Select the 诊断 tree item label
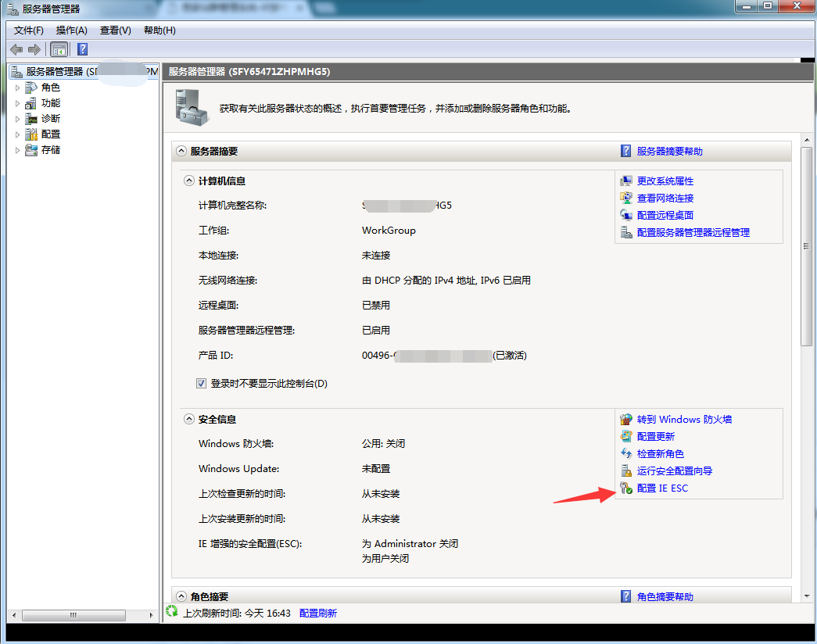817x644 pixels. point(51,119)
